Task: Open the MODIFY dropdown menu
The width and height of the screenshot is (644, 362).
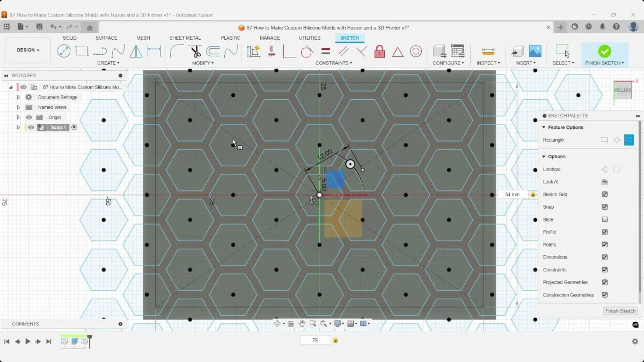Action: pos(203,63)
